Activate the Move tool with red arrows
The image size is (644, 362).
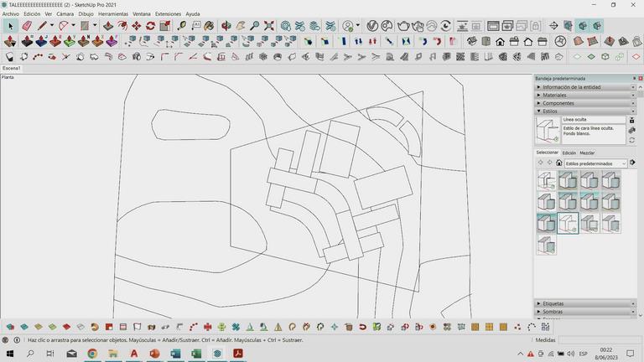[137, 26]
